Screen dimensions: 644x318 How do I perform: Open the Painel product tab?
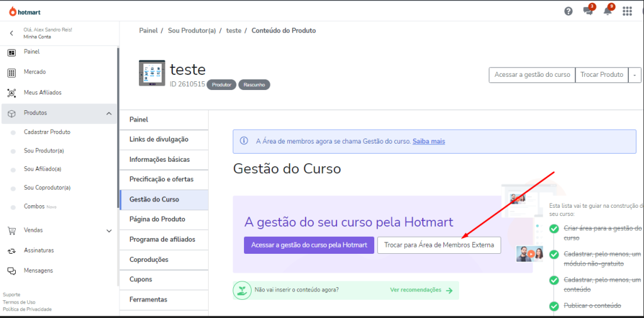164,120
